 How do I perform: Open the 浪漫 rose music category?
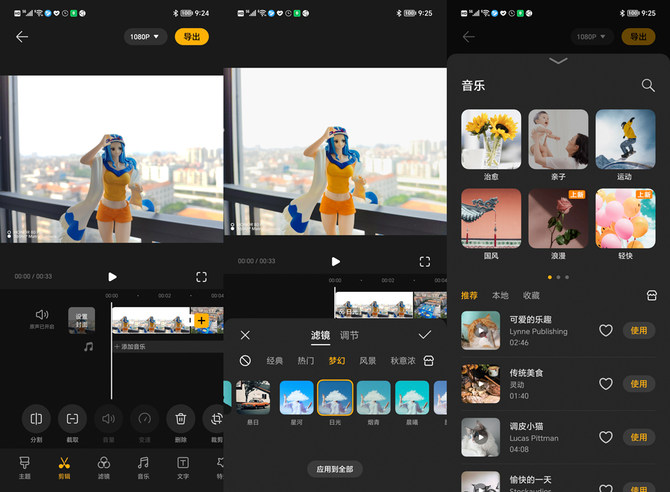[x=558, y=218]
